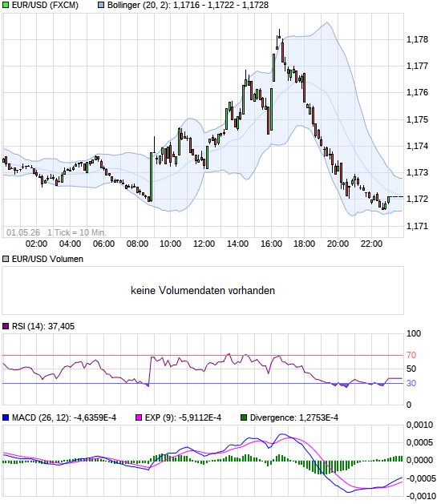
Task: Click the 06:00 time axis label
Action: point(103,244)
